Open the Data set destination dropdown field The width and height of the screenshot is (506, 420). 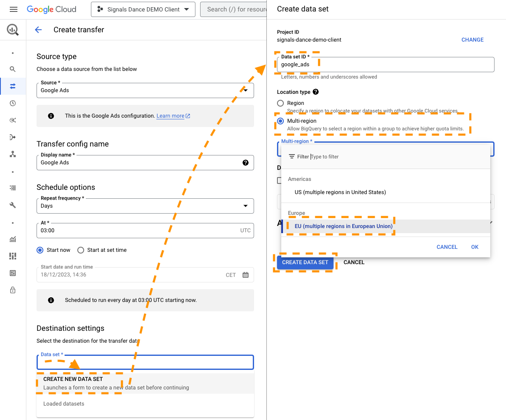click(145, 362)
